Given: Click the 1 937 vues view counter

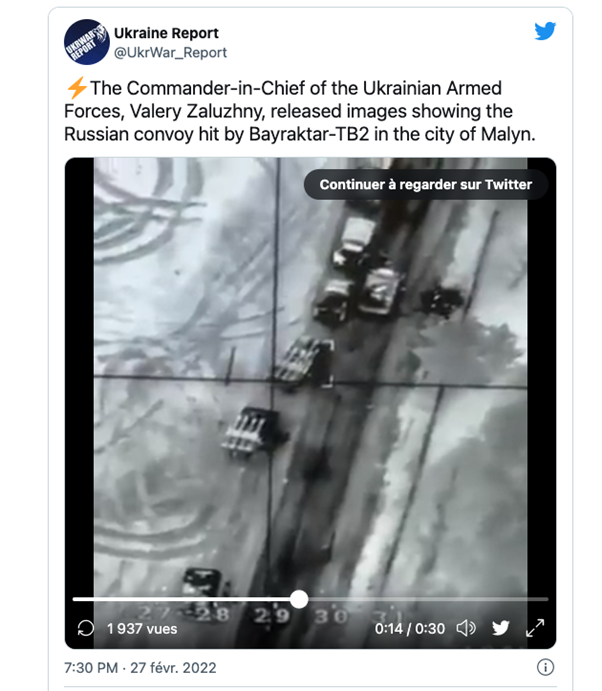Looking at the screenshot, I should (x=142, y=628).
